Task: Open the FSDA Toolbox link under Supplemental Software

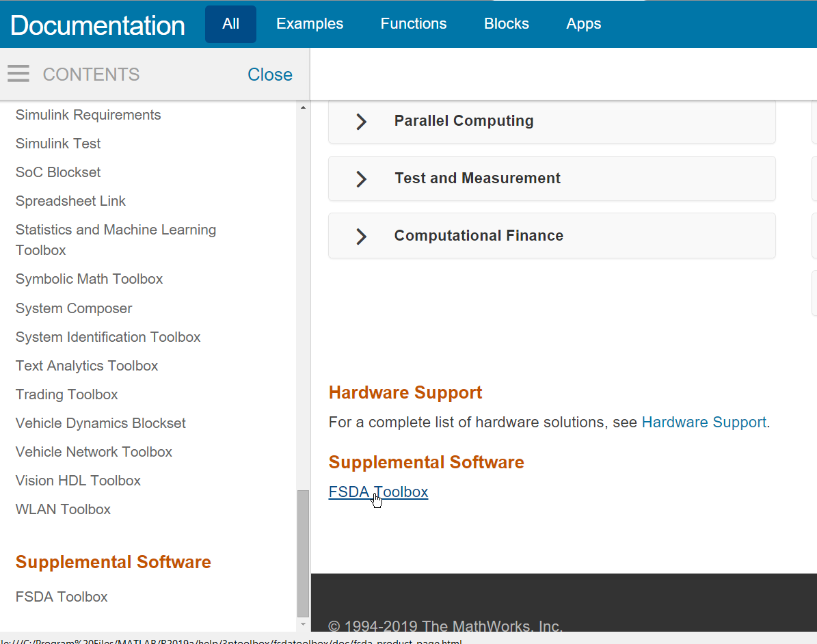Action: (378, 492)
